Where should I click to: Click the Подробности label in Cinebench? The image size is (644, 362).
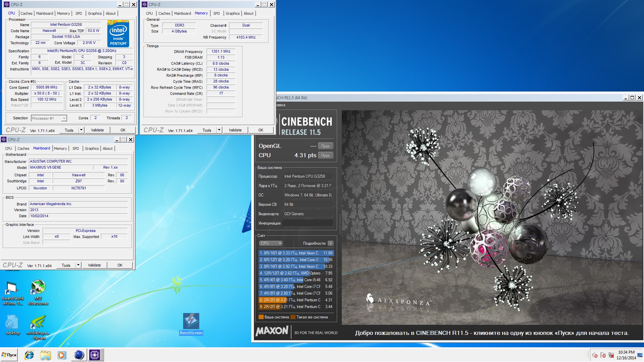(x=314, y=243)
